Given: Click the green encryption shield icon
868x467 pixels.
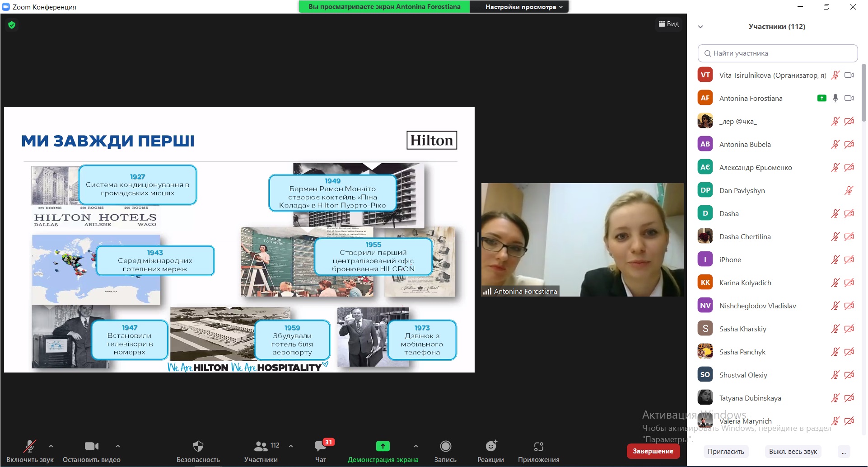Looking at the screenshot, I should point(12,25).
